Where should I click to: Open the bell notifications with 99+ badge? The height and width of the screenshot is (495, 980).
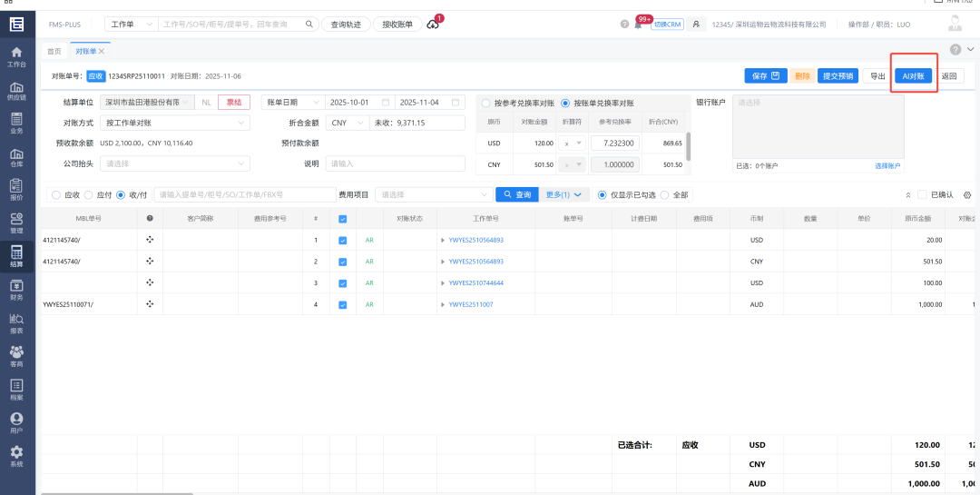coord(638,25)
